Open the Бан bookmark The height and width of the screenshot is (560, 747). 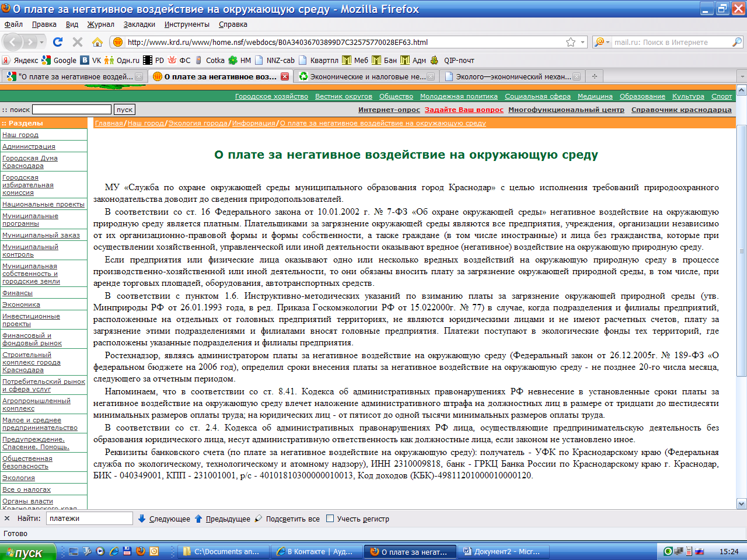385,60
